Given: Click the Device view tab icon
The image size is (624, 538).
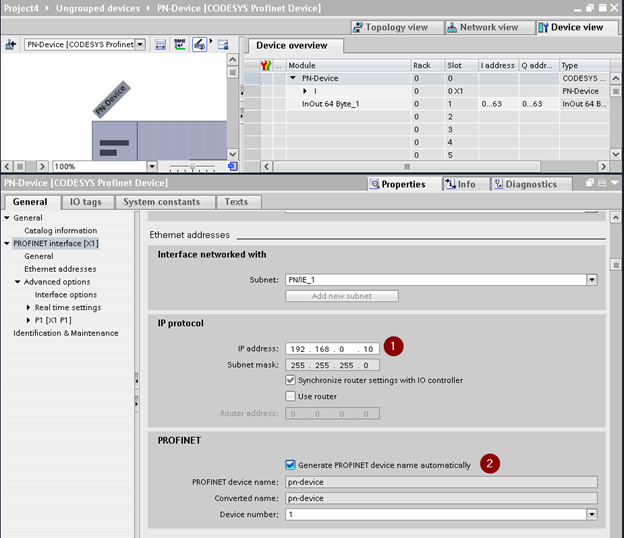Looking at the screenshot, I should [x=543, y=27].
